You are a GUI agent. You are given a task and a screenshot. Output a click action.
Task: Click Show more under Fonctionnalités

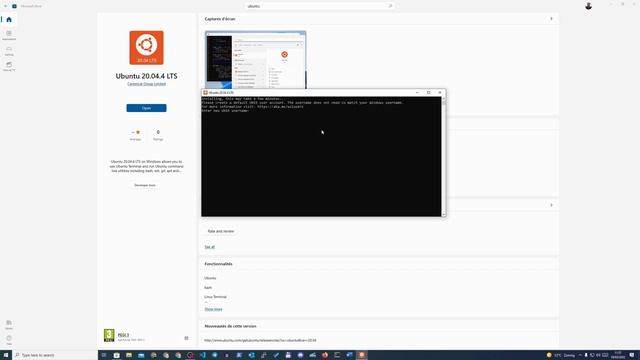click(213, 309)
